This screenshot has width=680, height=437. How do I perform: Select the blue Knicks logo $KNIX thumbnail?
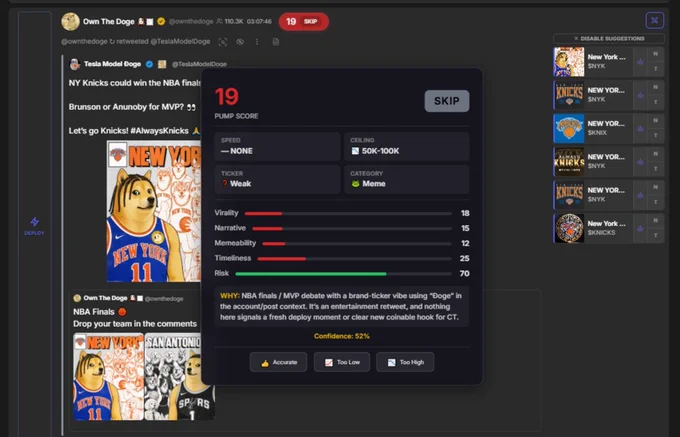(569, 128)
